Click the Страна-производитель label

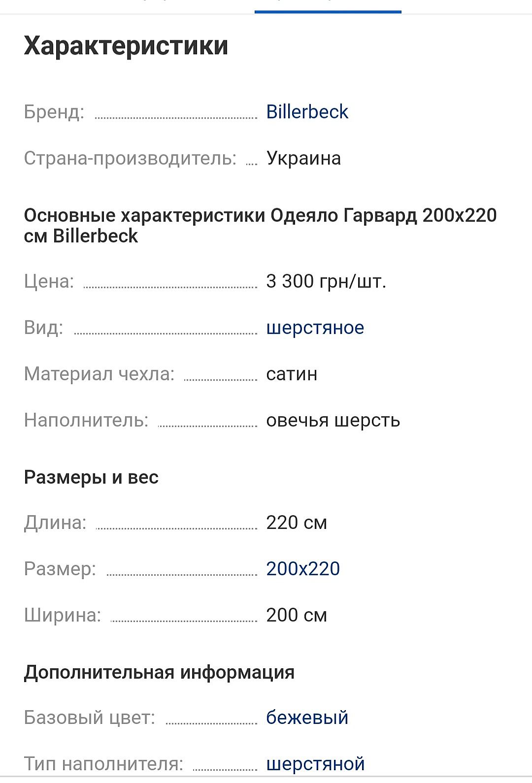coord(130,158)
